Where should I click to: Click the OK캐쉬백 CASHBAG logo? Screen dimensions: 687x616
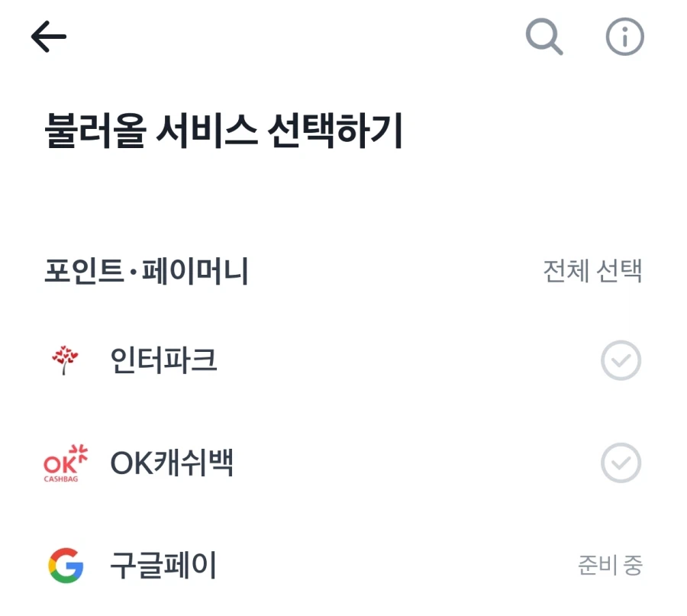click(x=65, y=463)
